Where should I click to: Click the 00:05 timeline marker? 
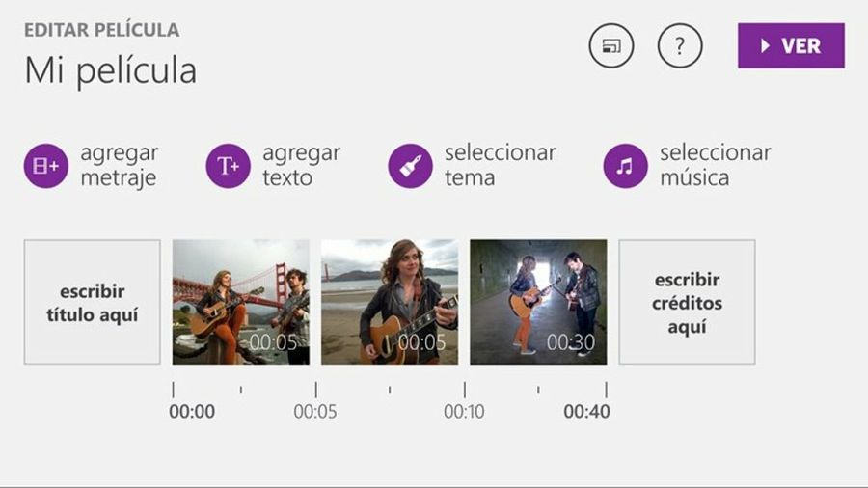pos(315,412)
